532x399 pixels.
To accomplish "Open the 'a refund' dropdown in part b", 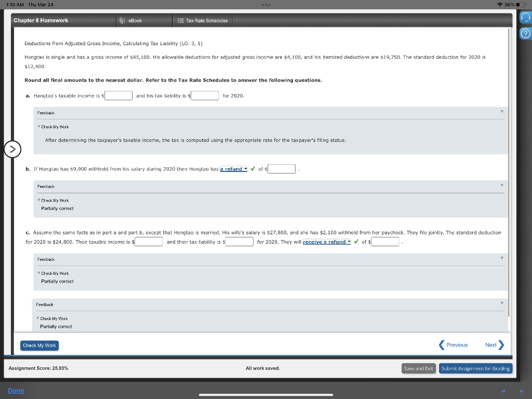I will [234, 168].
